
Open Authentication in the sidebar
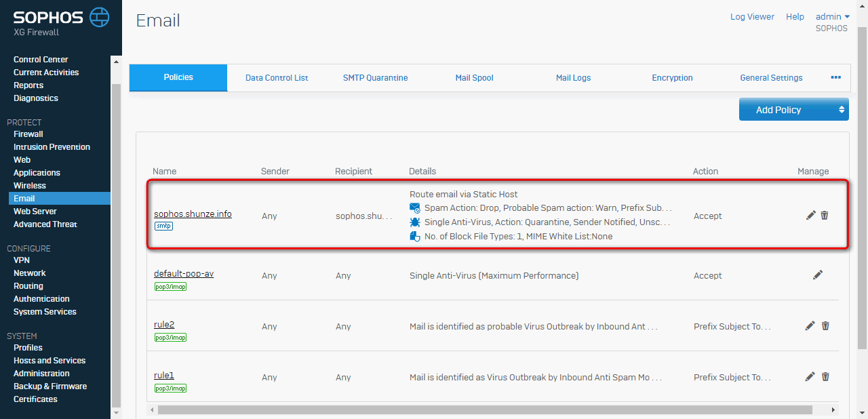[x=41, y=299]
